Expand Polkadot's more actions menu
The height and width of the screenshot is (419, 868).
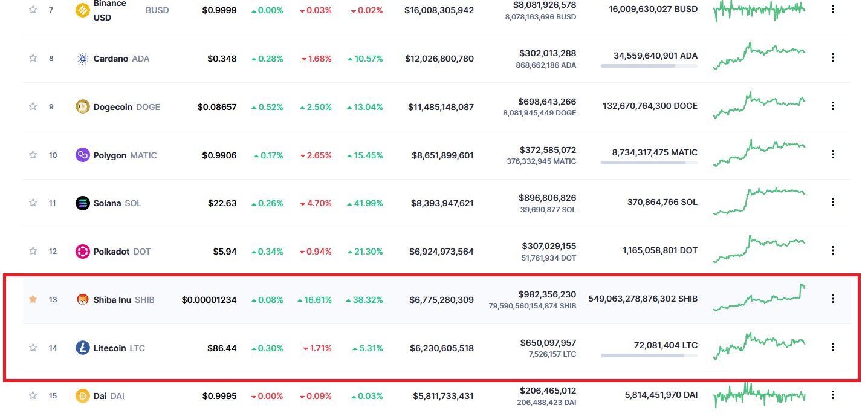coord(833,250)
